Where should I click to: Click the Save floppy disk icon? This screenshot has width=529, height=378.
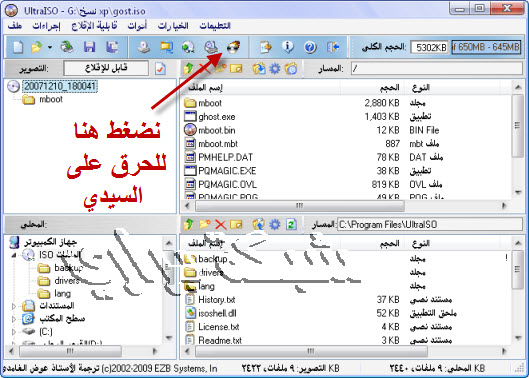89,47
